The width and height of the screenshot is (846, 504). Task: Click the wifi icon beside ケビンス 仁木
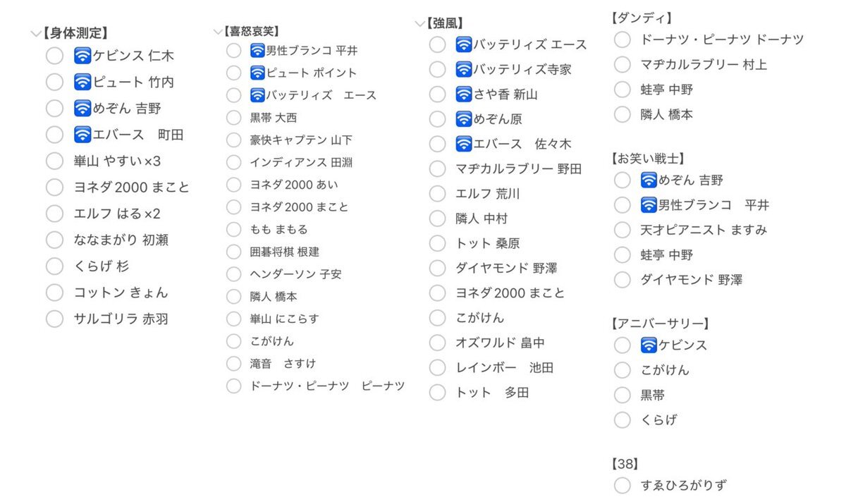83,56
